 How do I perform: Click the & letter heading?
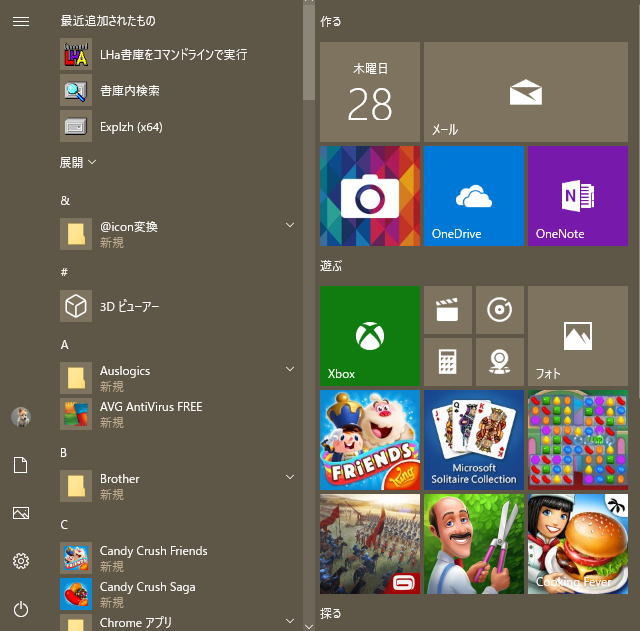coord(65,201)
